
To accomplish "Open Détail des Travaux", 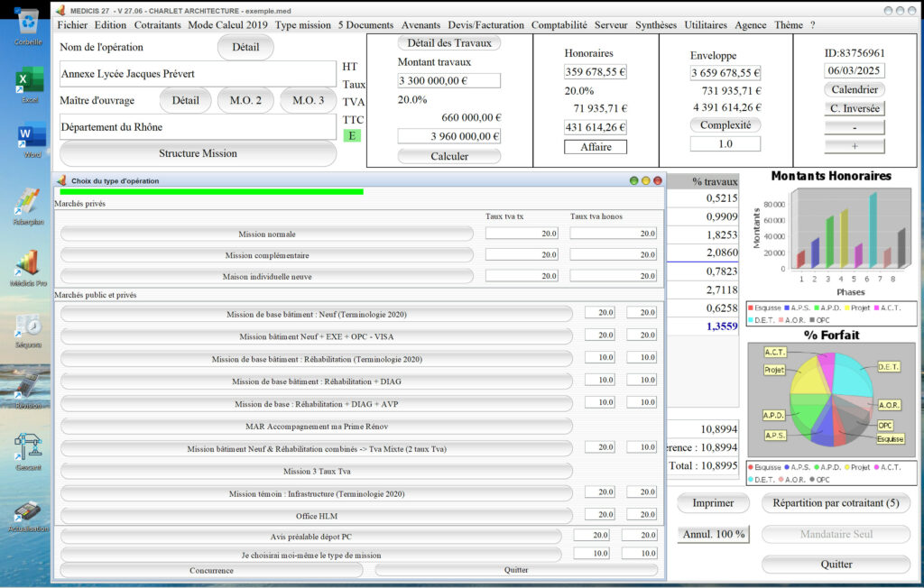I will (449, 43).
